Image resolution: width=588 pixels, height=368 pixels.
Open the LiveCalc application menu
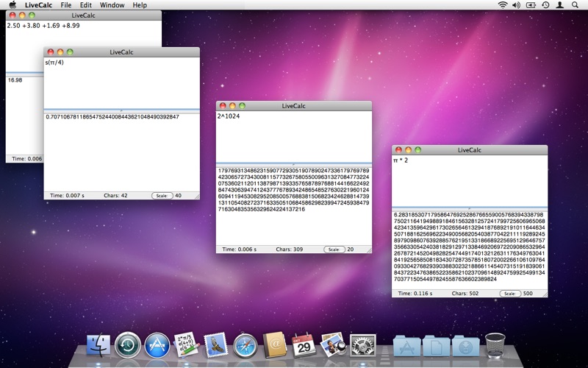(39, 5)
